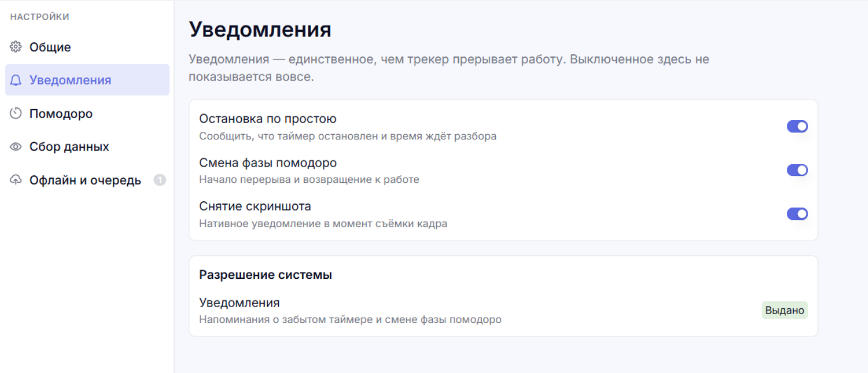Open the Офлайн и очередь section

[x=87, y=180]
